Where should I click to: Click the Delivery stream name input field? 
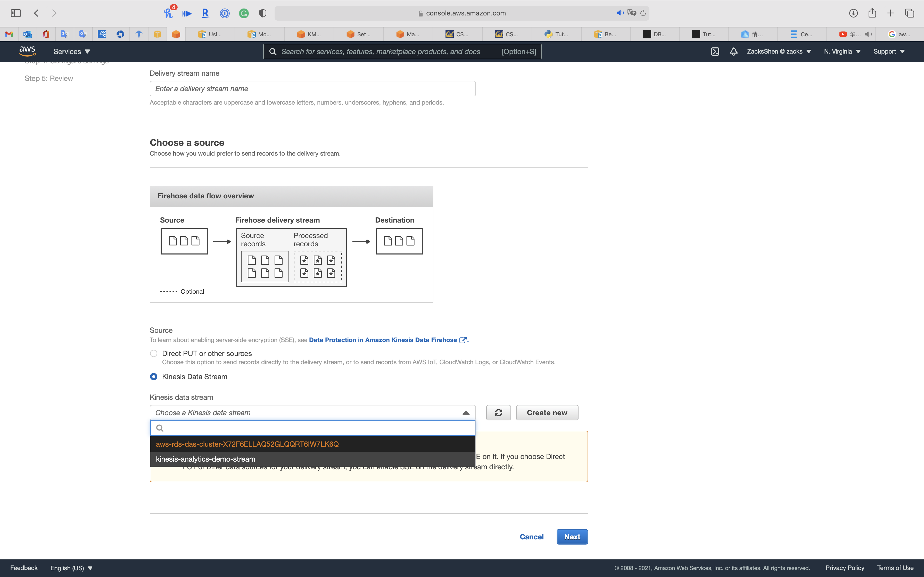(312, 89)
